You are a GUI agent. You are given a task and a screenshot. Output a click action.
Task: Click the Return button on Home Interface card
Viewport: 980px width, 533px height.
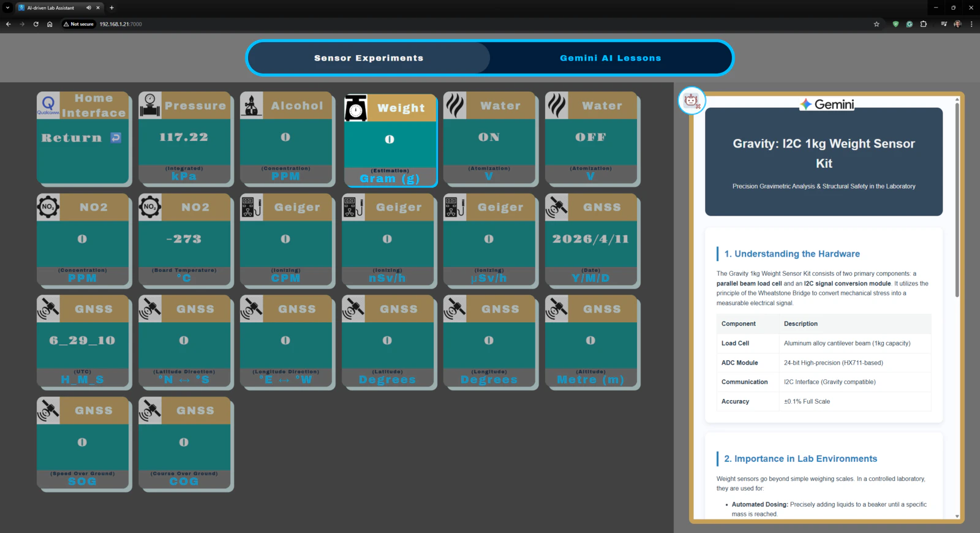coord(82,138)
